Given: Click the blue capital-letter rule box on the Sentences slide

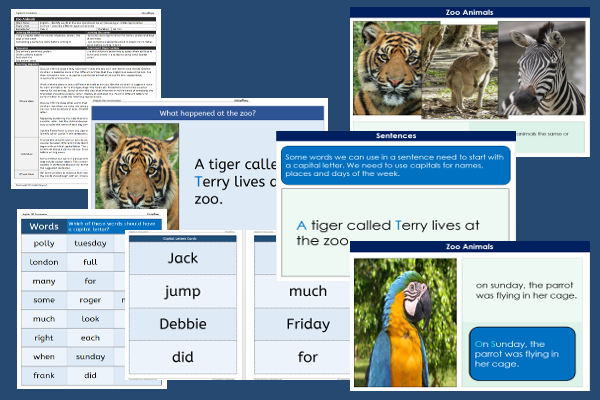Looking at the screenshot, I should (x=396, y=165).
